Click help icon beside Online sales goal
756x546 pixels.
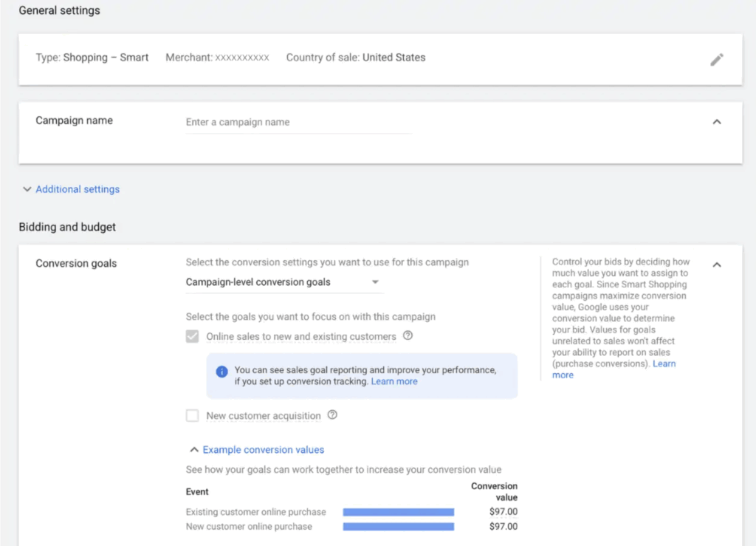(408, 336)
